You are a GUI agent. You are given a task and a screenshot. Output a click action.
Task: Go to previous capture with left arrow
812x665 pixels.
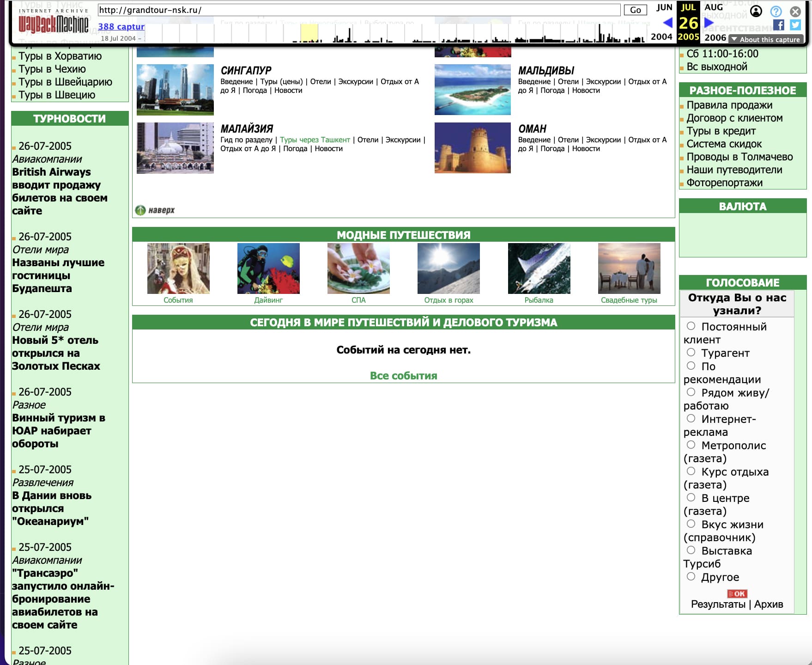(x=667, y=22)
